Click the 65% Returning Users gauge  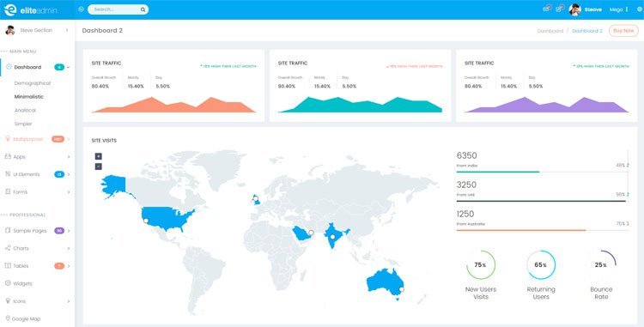(541, 265)
